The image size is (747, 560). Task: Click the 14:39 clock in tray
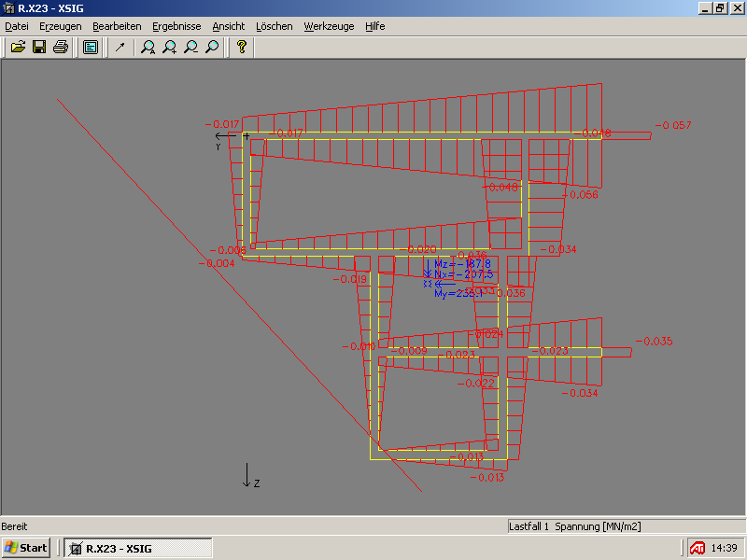click(x=724, y=548)
